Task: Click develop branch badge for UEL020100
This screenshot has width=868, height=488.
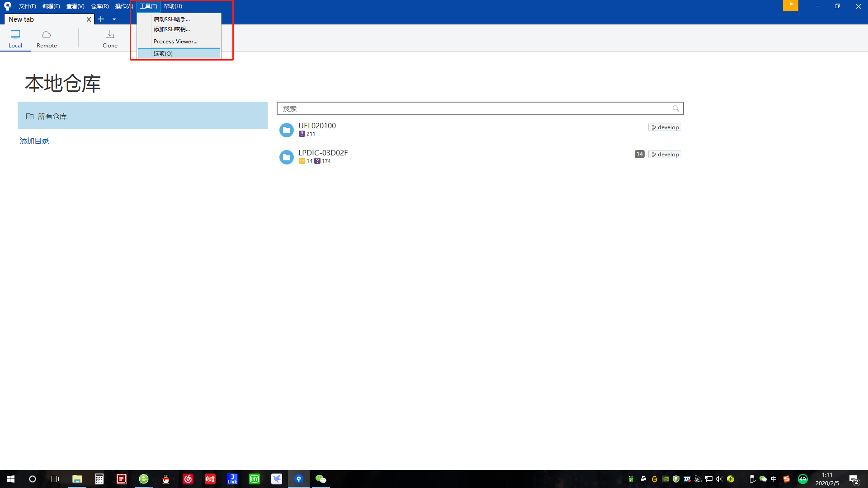Action: coord(665,127)
